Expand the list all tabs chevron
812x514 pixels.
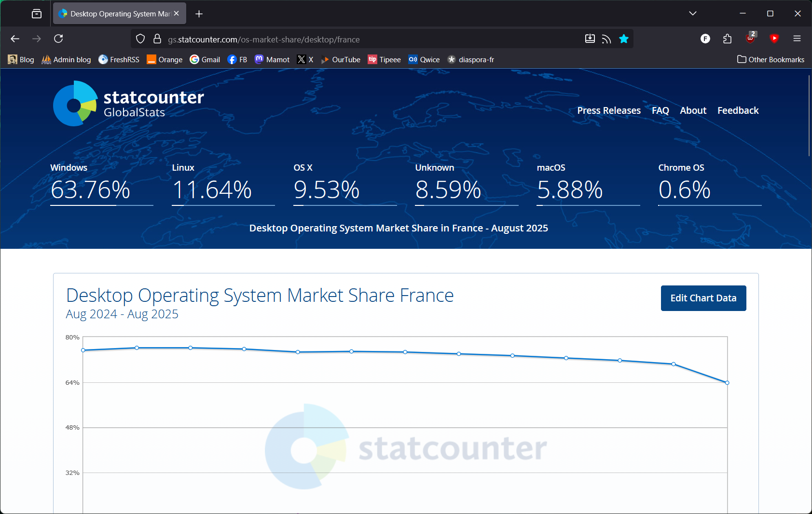tap(693, 14)
